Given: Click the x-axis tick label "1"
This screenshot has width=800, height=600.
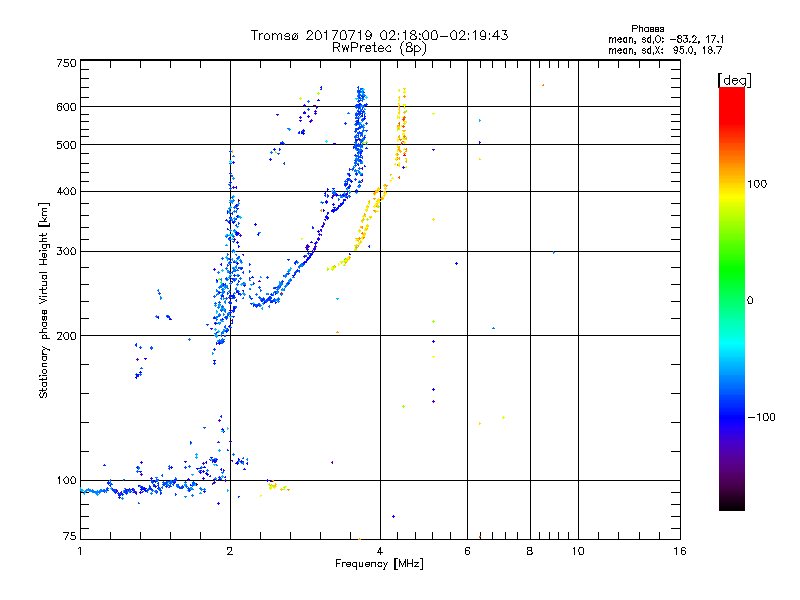Looking at the screenshot, I should tap(80, 551).
